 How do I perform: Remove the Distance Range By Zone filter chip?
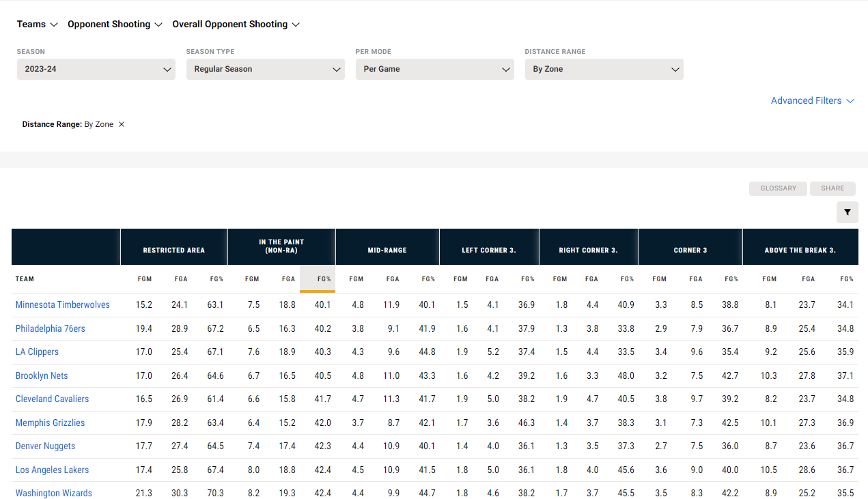pos(122,124)
